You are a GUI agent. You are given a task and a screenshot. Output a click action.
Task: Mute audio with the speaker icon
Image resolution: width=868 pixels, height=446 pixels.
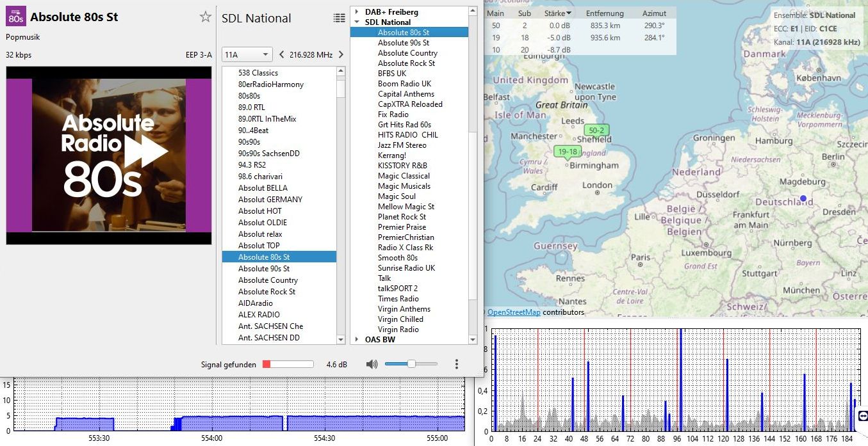[x=372, y=364]
